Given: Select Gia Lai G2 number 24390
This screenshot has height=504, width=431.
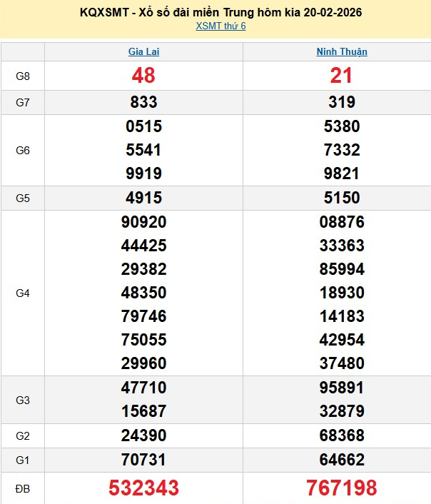Looking at the screenshot, I should 143,435.
